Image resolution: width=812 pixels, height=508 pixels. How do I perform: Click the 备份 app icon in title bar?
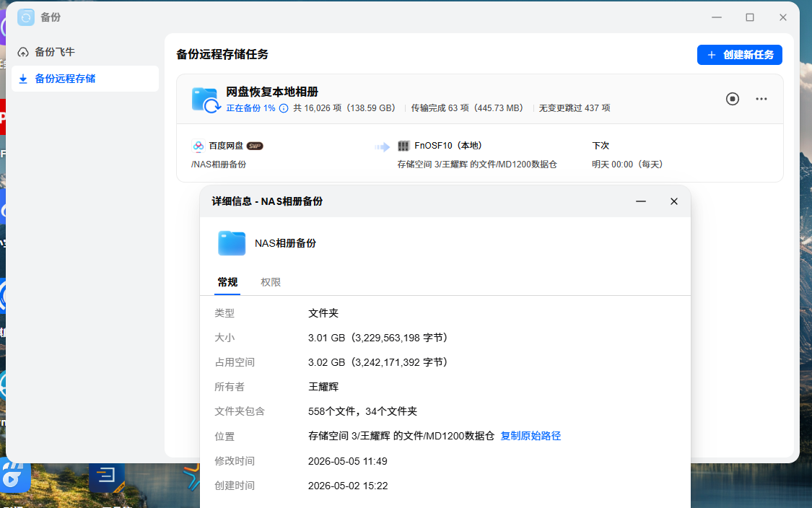(26, 17)
